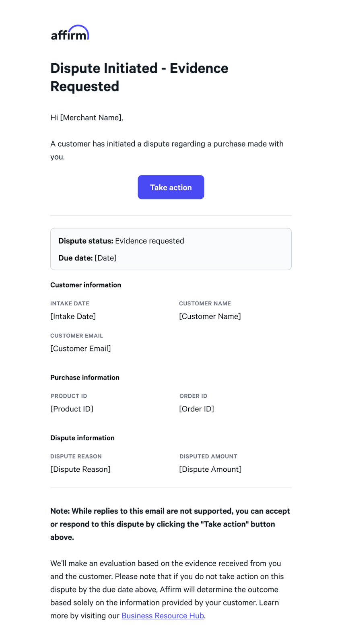342x644 pixels.
Task: Click the Affirm logo
Action: click(70, 33)
